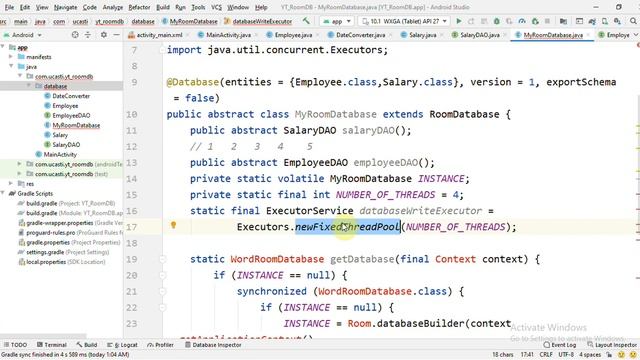This screenshot has width=640, height=360.
Task: Collapse the Gradle Scripts node
Action: pyautogui.click(x=3, y=193)
